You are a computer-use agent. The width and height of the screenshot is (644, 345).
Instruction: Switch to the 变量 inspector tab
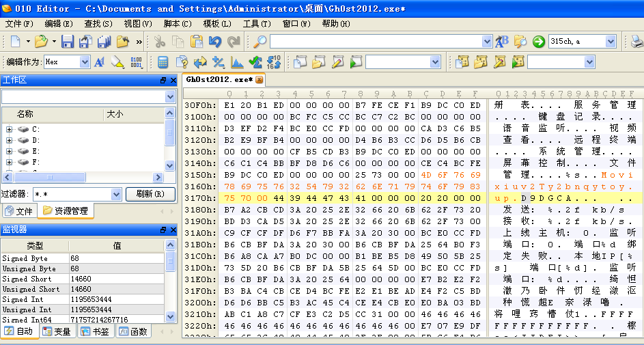57,331
